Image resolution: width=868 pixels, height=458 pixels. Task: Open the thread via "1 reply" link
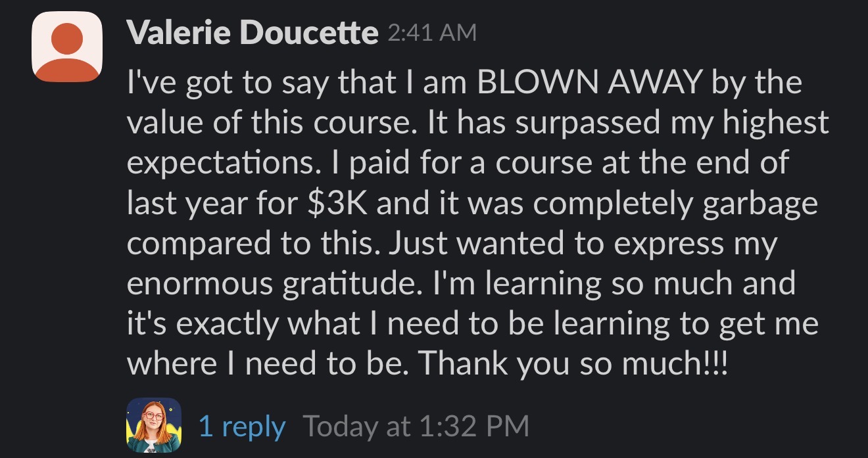[x=241, y=426]
